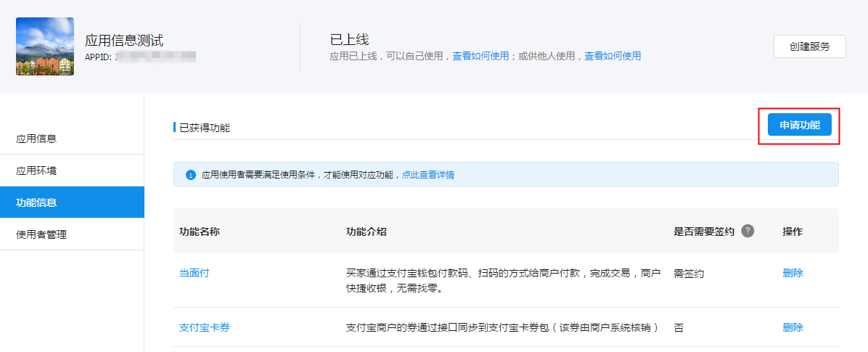Click the 需签约 cell in the 当面付 row

(689, 274)
